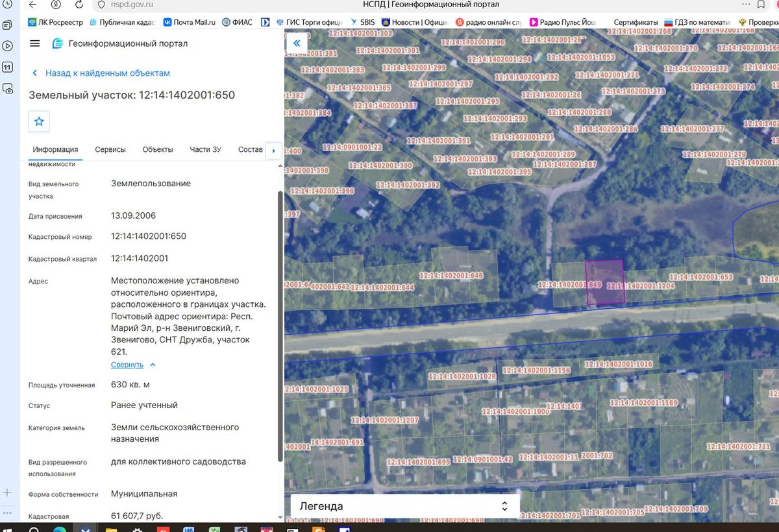Open the tab groups icon in browser sidebar

7,25
